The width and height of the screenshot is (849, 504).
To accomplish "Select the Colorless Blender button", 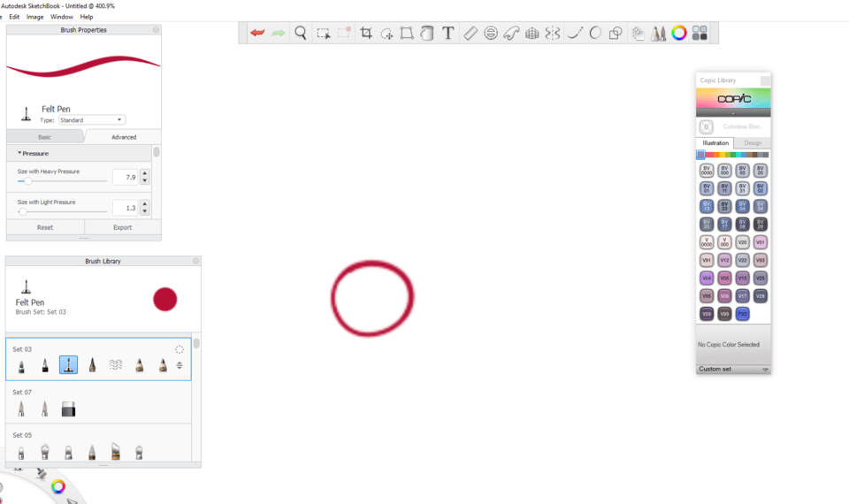I will 706,126.
